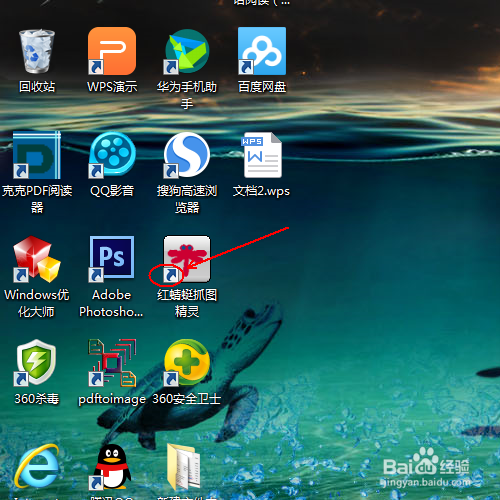500x500 pixels.
Task: Click the 红蜻蜓抓图精灵 dragonfly capture icon
Action: click(187, 259)
